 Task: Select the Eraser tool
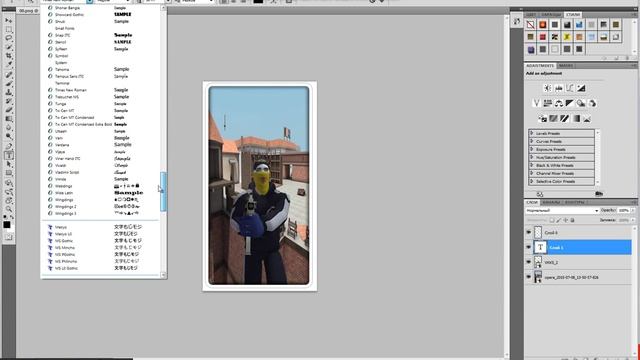[9, 110]
